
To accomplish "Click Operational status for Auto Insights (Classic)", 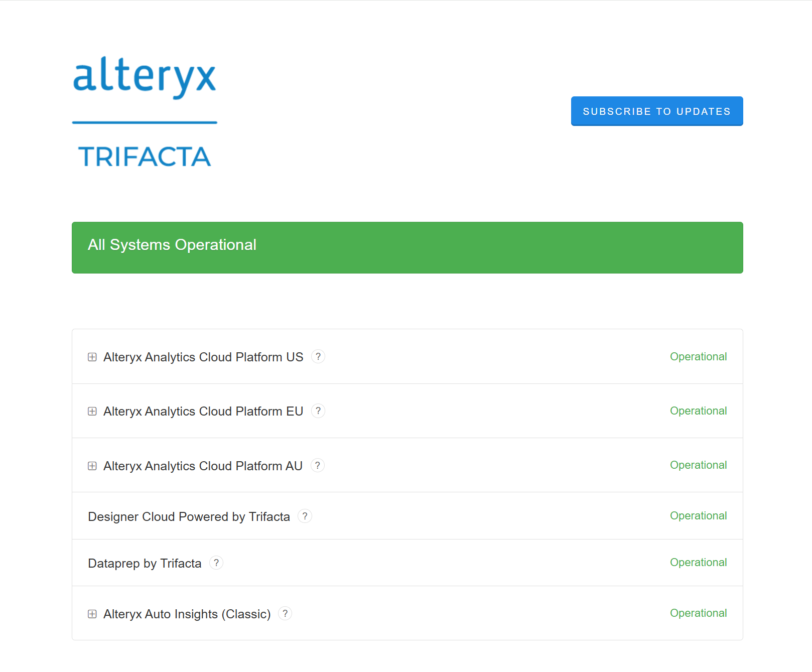I will 698,613.
